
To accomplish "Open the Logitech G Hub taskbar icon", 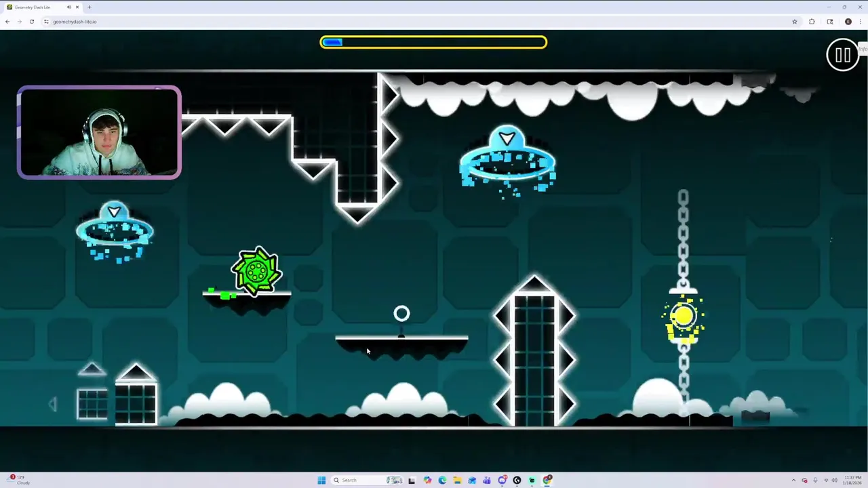I will tap(517, 480).
